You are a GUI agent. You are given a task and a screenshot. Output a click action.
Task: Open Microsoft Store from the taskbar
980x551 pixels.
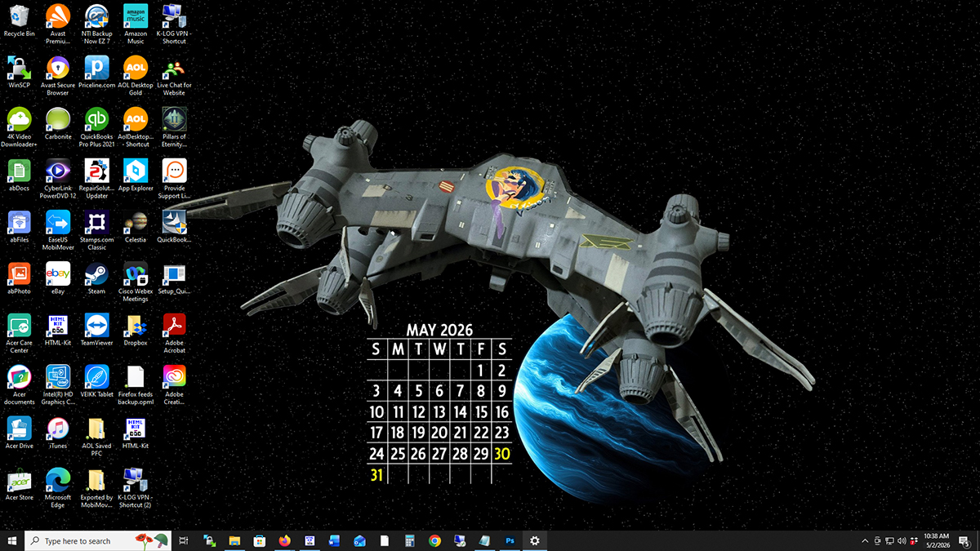click(x=260, y=540)
